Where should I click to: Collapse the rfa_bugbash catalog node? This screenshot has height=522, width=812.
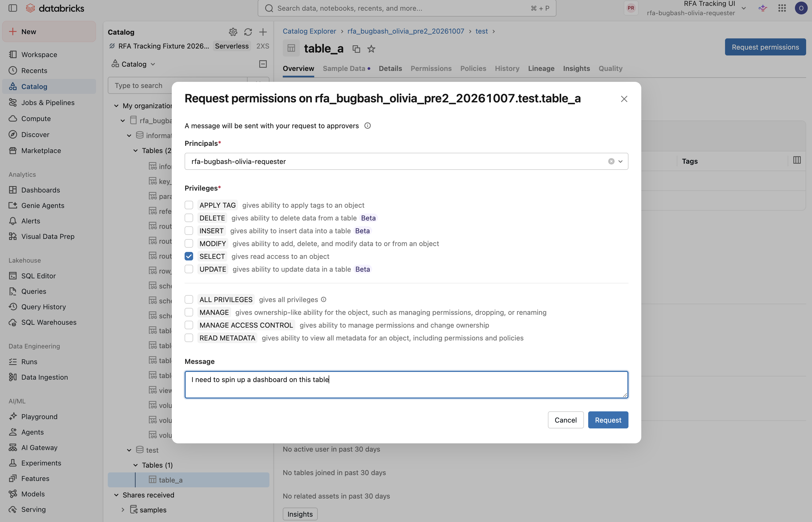(123, 121)
